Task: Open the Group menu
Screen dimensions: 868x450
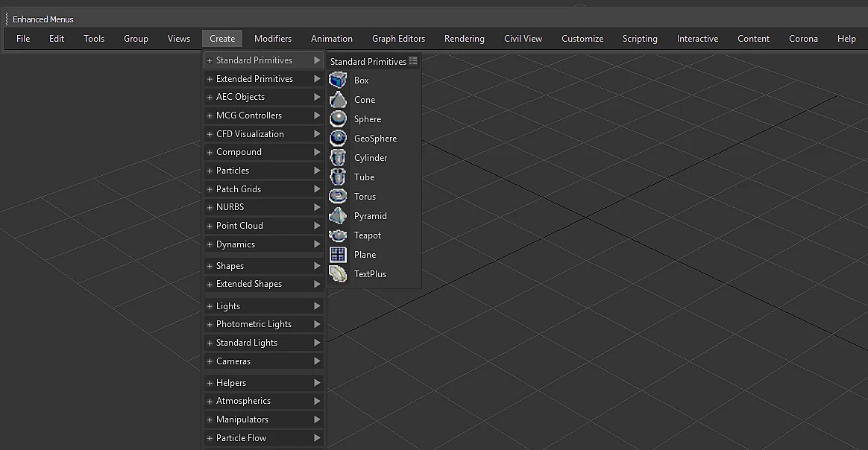Action: pyautogui.click(x=136, y=39)
